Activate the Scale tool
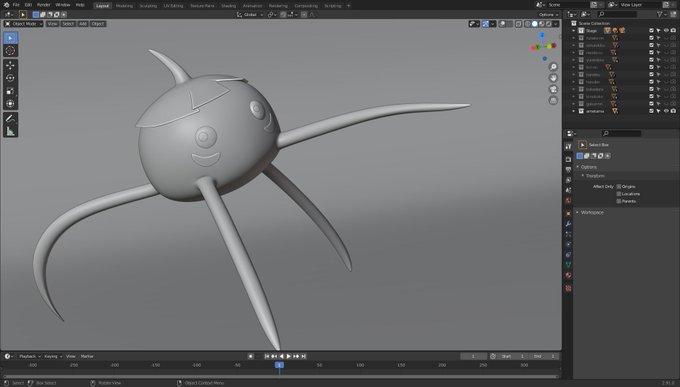Screen dimensions: 680x387 [10, 91]
